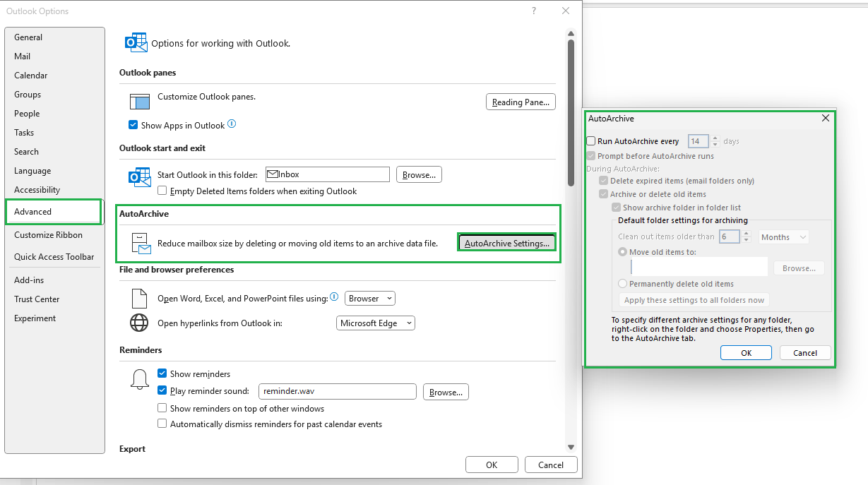Open Customize Ribbon options

point(54,235)
